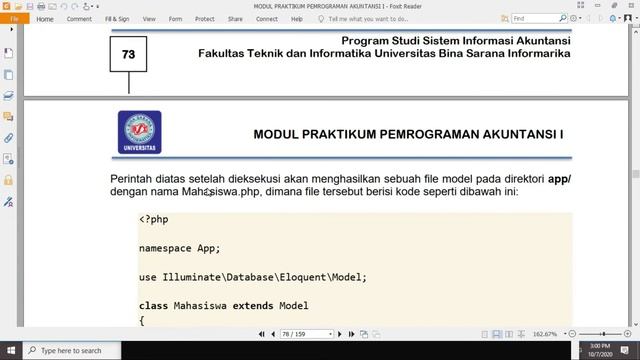This screenshot has height=360, width=640.
Task: Open the Attachments paperclip panel
Action: [9, 138]
